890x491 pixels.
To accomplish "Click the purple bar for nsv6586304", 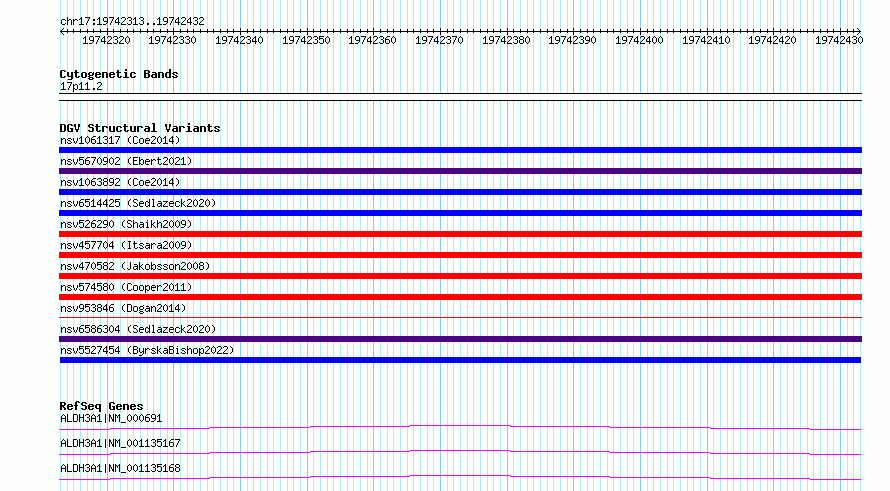I will pyautogui.click(x=460, y=339).
